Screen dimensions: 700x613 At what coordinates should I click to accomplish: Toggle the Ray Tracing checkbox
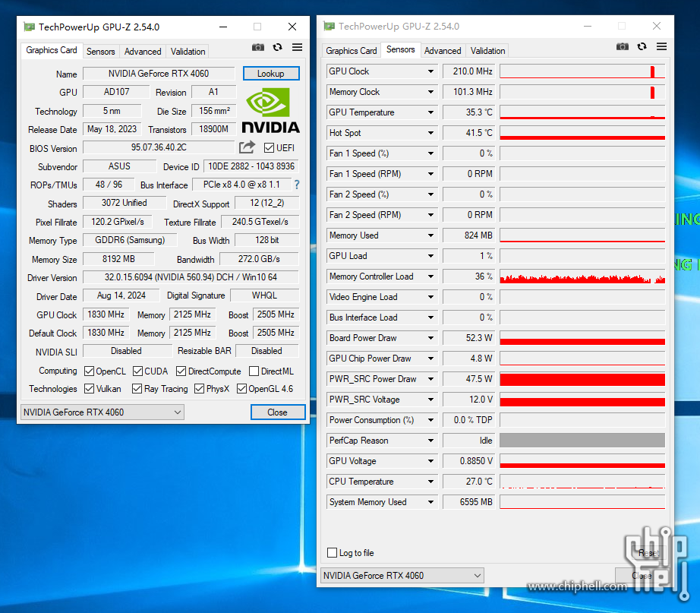[137, 389]
